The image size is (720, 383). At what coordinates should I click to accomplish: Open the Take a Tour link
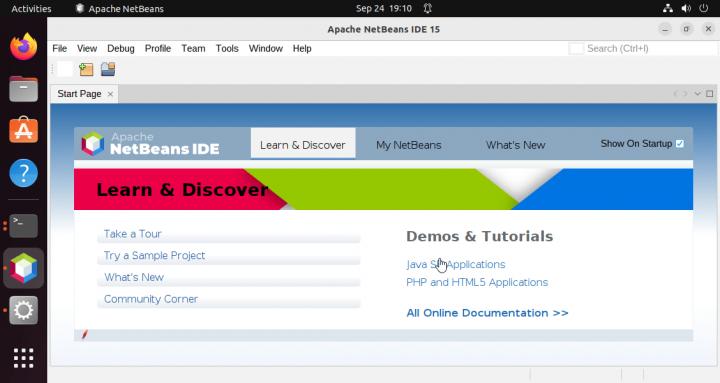(x=133, y=234)
